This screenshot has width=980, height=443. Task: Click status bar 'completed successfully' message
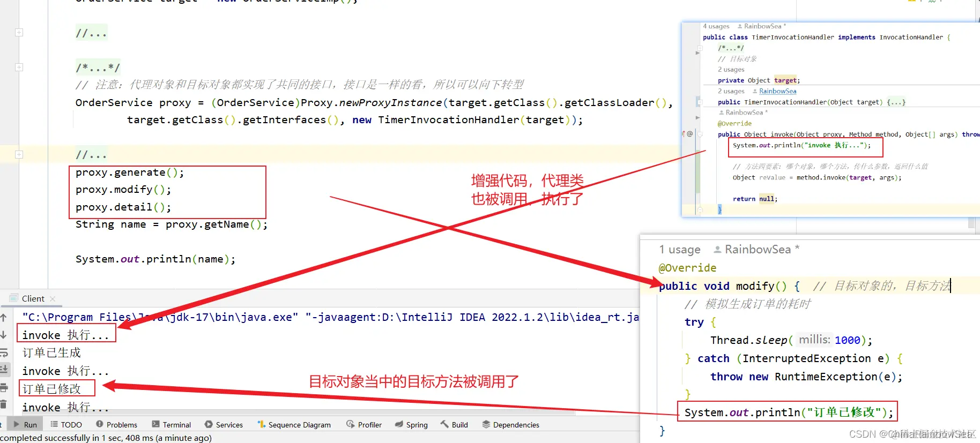point(106,438)
